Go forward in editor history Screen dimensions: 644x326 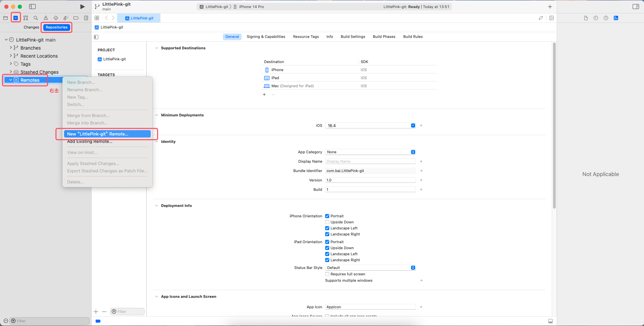pyautogui.click(x=113, y=18)
